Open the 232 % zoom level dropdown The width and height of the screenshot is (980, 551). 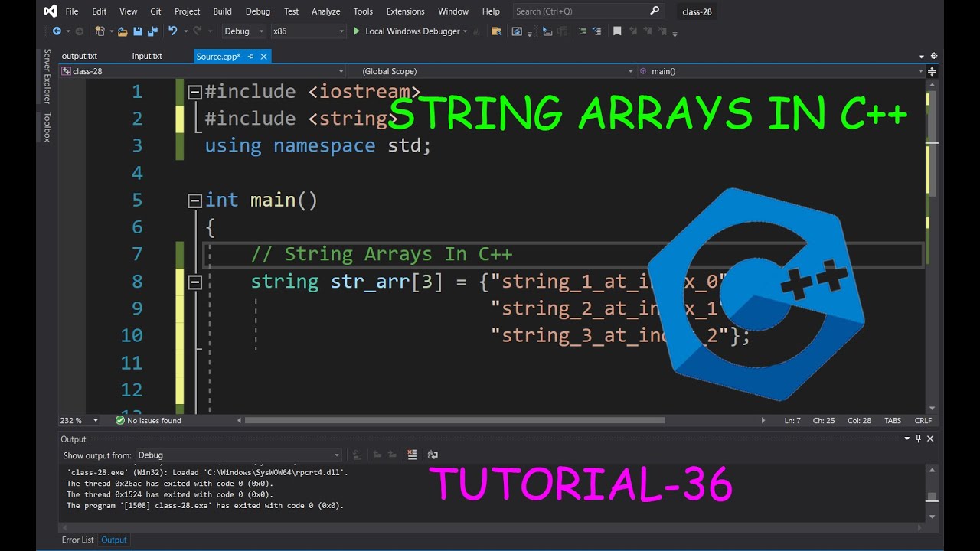[80, 420]
